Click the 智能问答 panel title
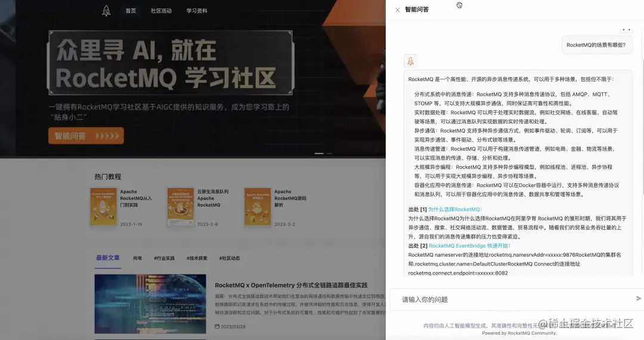Screen dimensions: 644x340 [416, 10]
